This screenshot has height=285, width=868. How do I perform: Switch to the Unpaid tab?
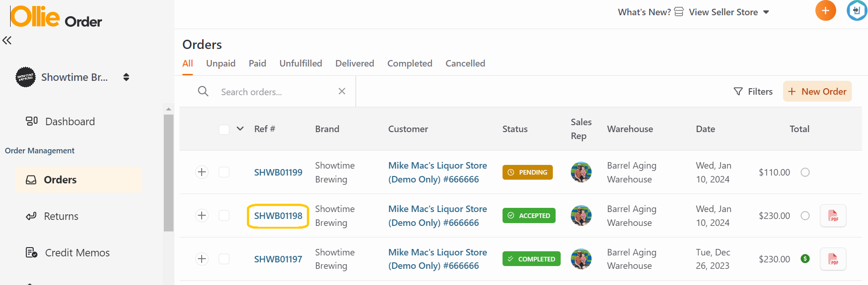pos(221,63)
